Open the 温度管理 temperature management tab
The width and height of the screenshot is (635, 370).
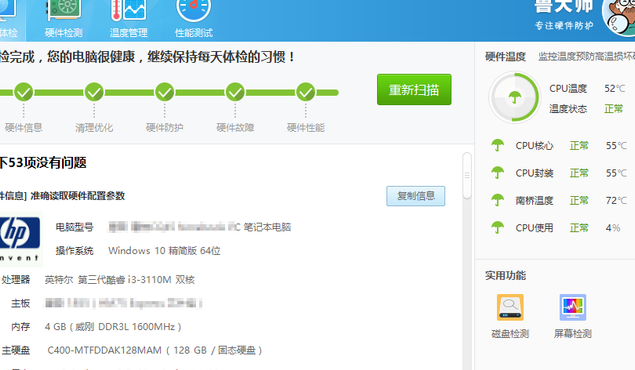(x=128, y=20)
